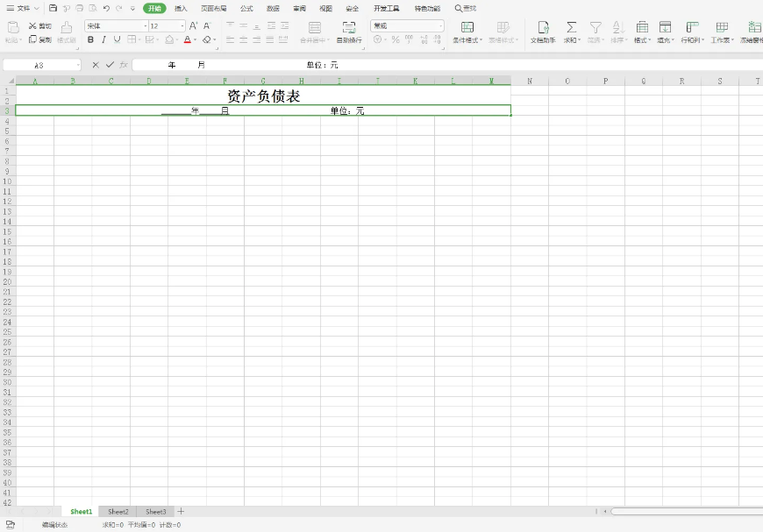The image size is (763, 532).
Task: Open the number format dropdown (常规)
Action: 407,26
